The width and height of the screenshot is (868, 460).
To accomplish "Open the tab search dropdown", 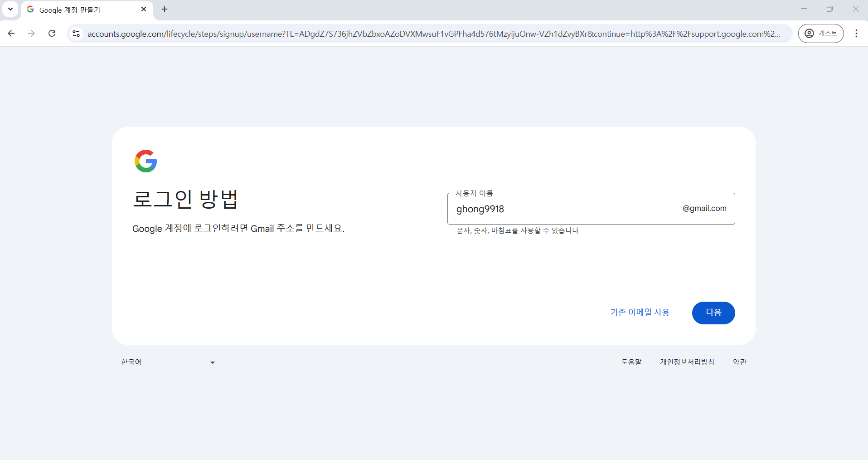I will click(x=10, y=9).
